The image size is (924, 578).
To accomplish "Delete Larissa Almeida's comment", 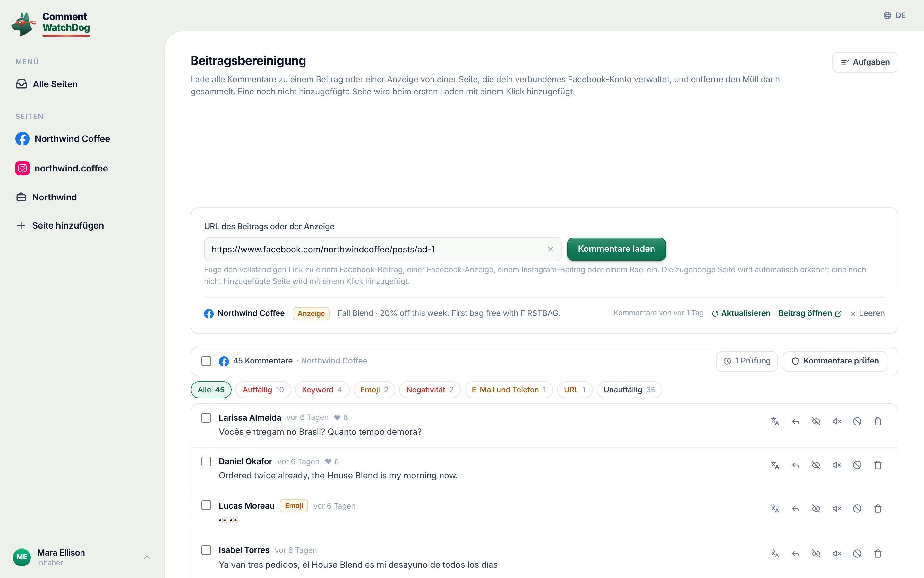I will (x=878, y=421).
